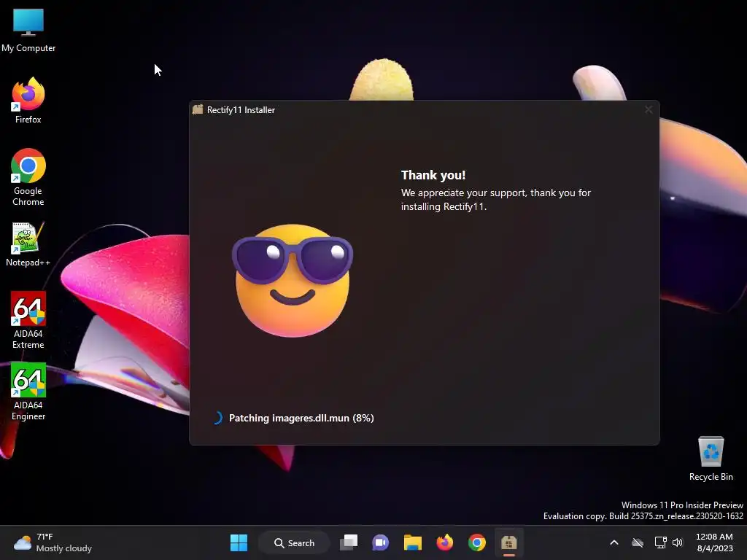This screenshot has width=747, height=560.
Task: Click the We appreciate your support text
Action: (x=496, y=200)
